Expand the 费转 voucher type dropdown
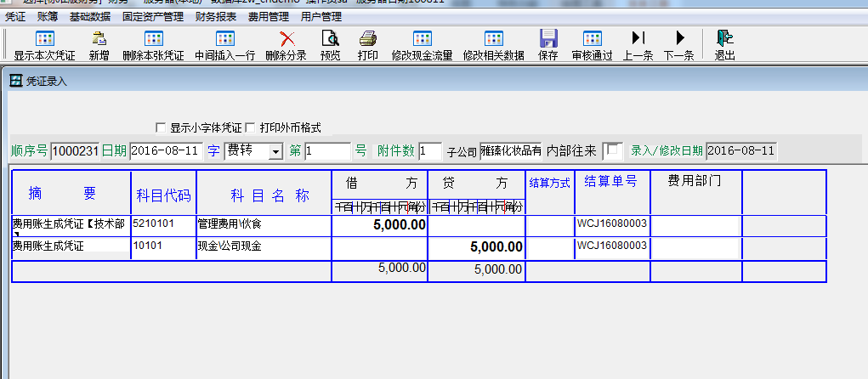Viewport: 868px width, 379px height. pos(275,151)
